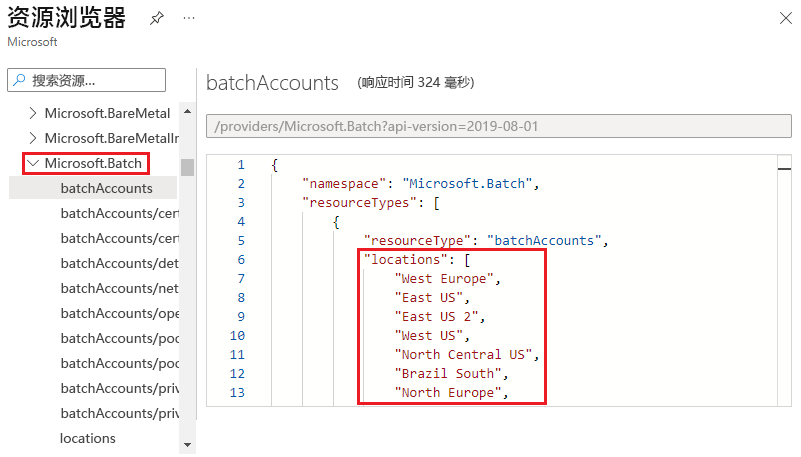Expand the Microsoft.BareMetalIn node chevron
The height and width of the screenshot is (457, 801).
coord(33,138)
